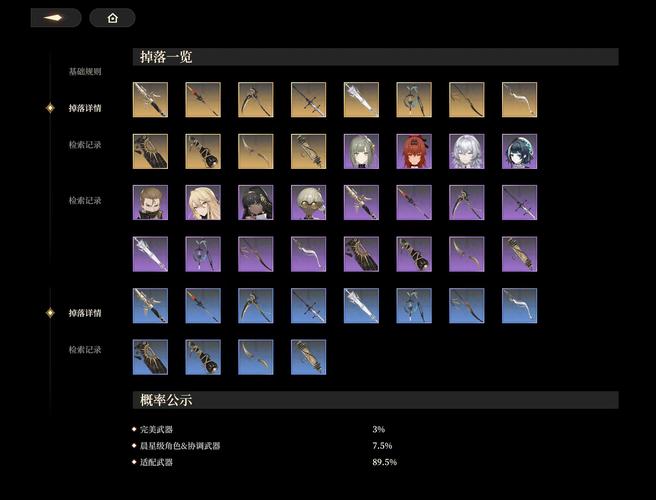Screen dimensions: 656x500
Task: Select the purple curved feather blade icon
Action: pos(466,254)
